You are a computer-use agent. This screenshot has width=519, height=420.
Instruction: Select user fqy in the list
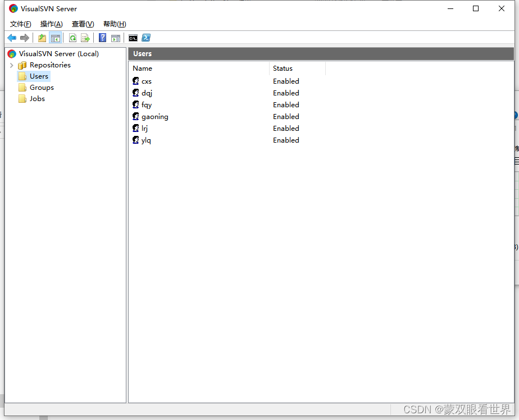coord(147,105)
